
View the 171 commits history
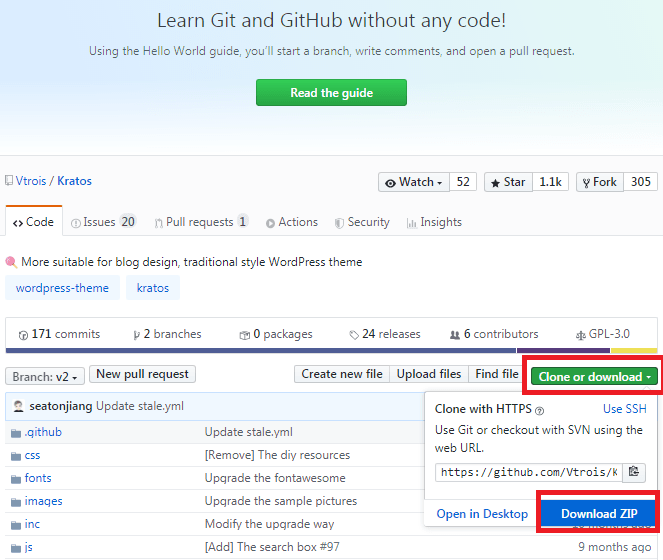point(59,334)
